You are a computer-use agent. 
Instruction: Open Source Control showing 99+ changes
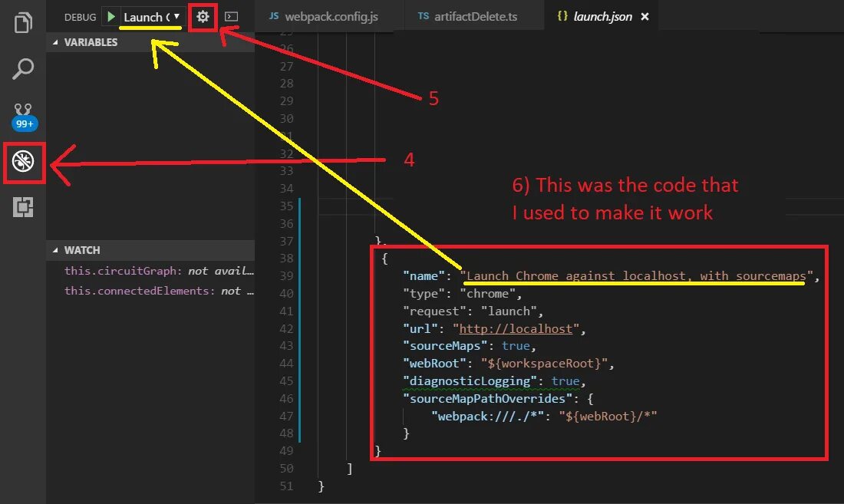[23, 111]
